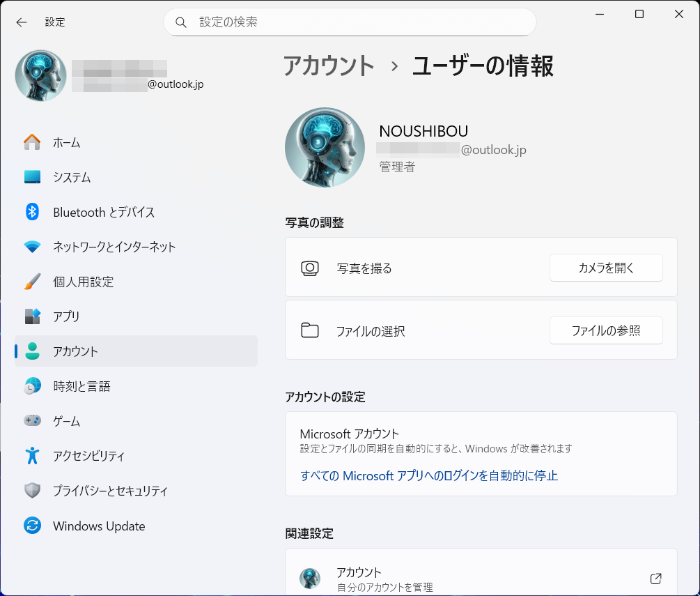The height and width of the screenshot is (596, 700).
Task: Click the back arrow icon
Action: pos(22,22)
